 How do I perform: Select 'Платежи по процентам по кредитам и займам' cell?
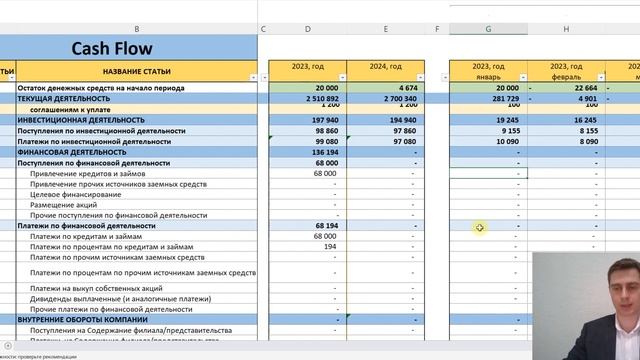coord(137,247)
